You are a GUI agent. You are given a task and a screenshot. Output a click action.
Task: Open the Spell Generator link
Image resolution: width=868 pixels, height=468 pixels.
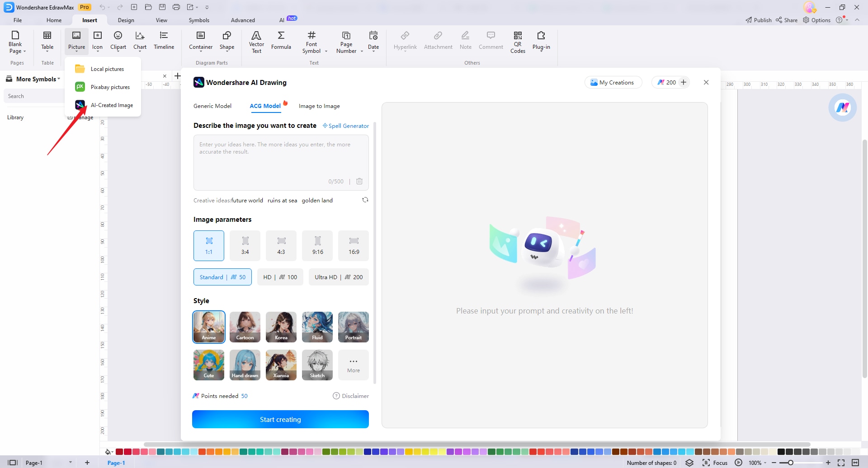tap(346, 126)
